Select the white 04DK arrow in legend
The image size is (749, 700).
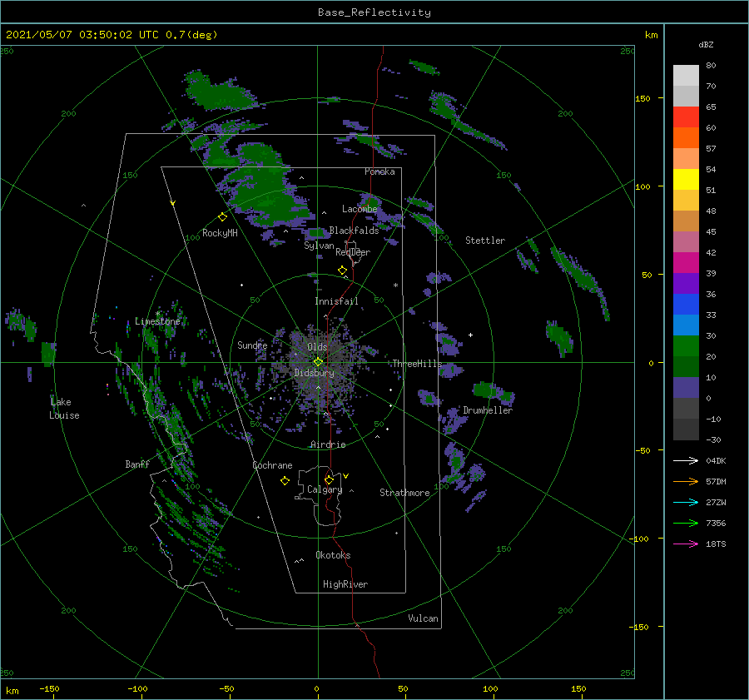click(x=686, y=460)
